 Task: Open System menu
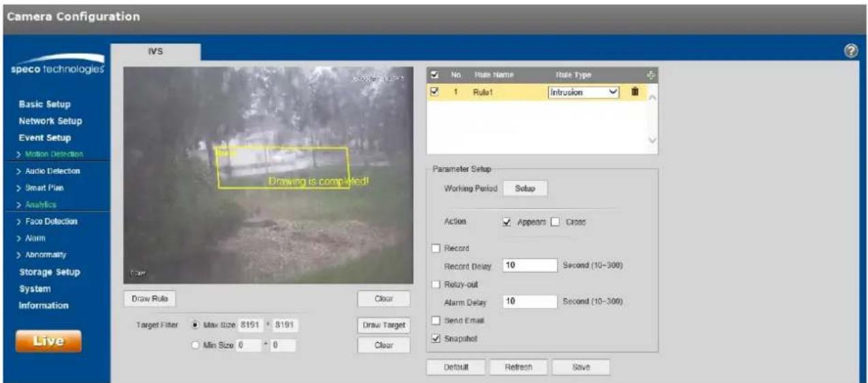pos(34,289)
